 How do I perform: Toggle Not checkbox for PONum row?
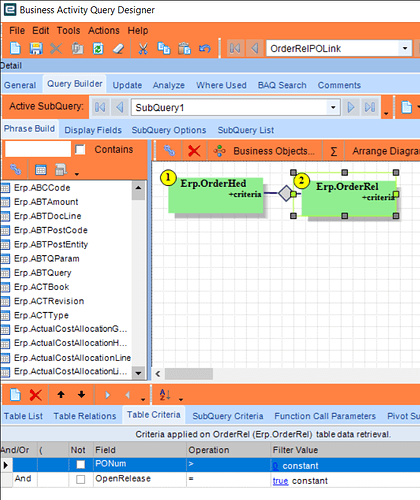[81, 464]
